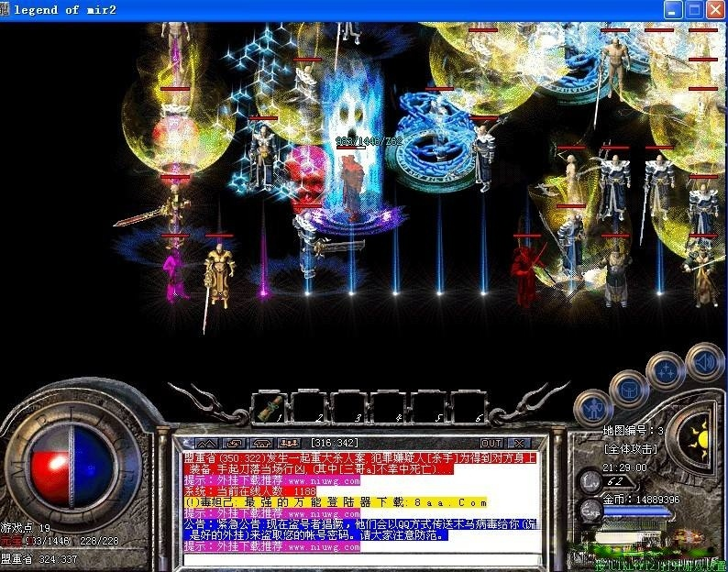Toggle sound with the speaker round button
Screen dimensions: 728x572
pos(704,362)
